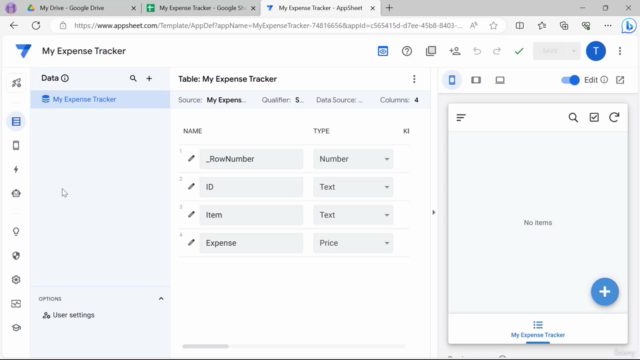
Task: Open preview in new window icon
Action: point(620,80)
